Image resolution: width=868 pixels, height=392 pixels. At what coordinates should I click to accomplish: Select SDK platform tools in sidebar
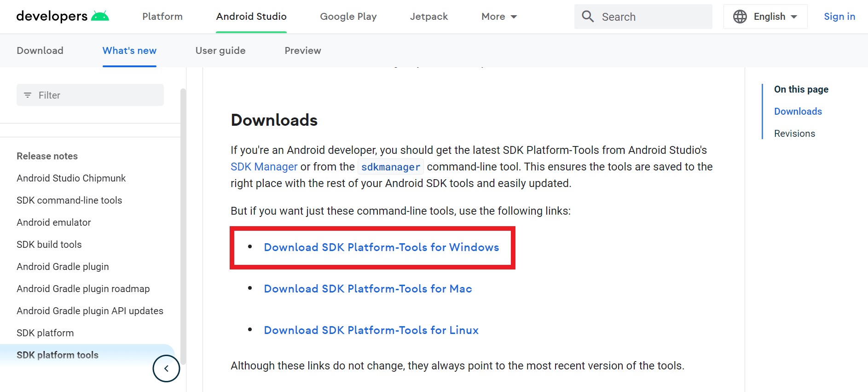click(x=58, y=355)
